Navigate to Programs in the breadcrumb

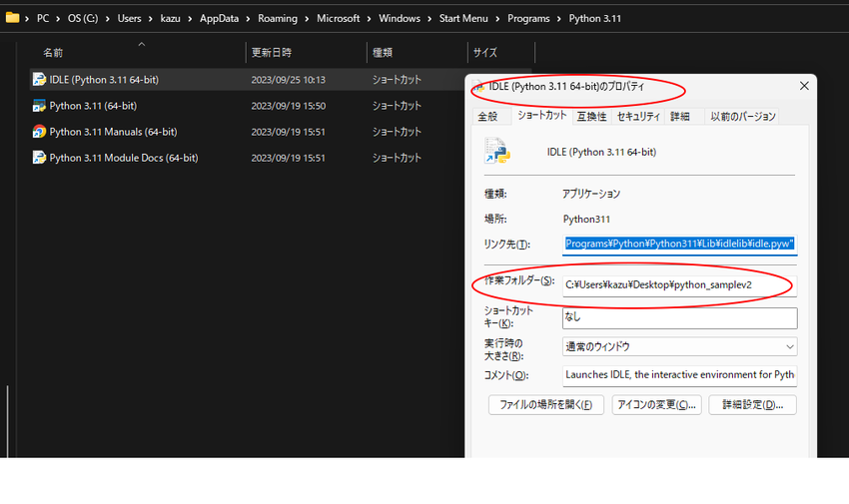tap(528, 18)
